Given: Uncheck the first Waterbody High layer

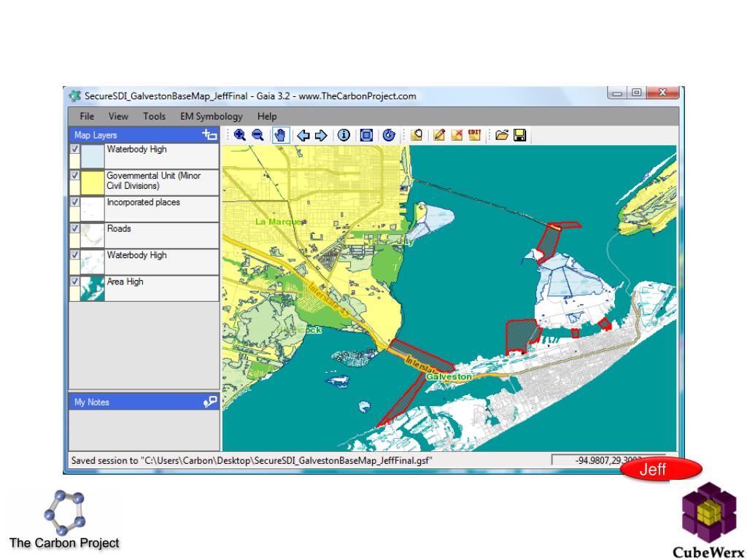Looking at the screenshot, I should click(x=75, y=149).
